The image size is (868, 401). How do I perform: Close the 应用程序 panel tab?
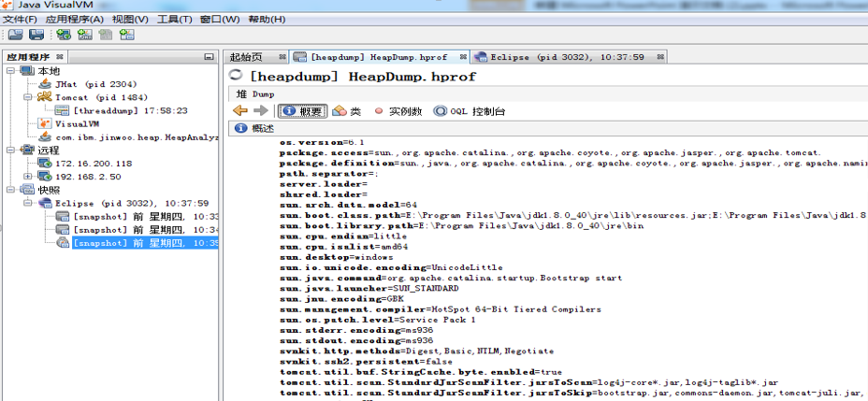point(60,57)
